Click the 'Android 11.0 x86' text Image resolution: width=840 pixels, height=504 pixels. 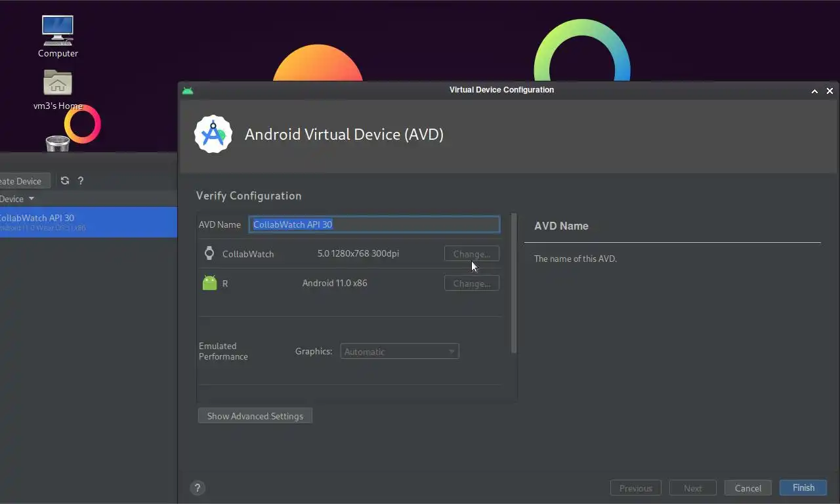[335, 283]
